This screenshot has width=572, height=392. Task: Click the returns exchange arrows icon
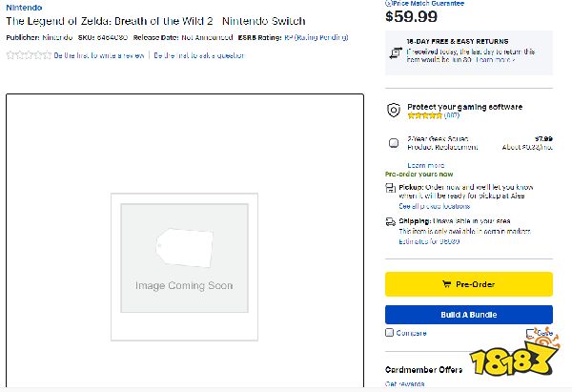[393, 55]
